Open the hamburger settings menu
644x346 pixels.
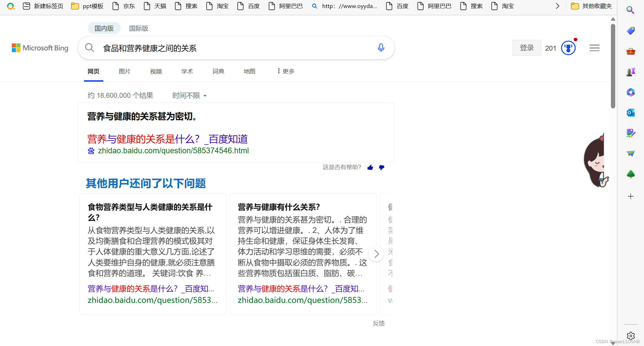point(594,48)
